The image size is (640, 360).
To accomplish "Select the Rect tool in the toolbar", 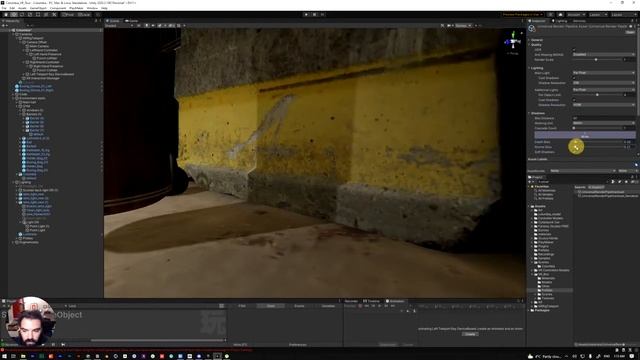I will 38,15.
